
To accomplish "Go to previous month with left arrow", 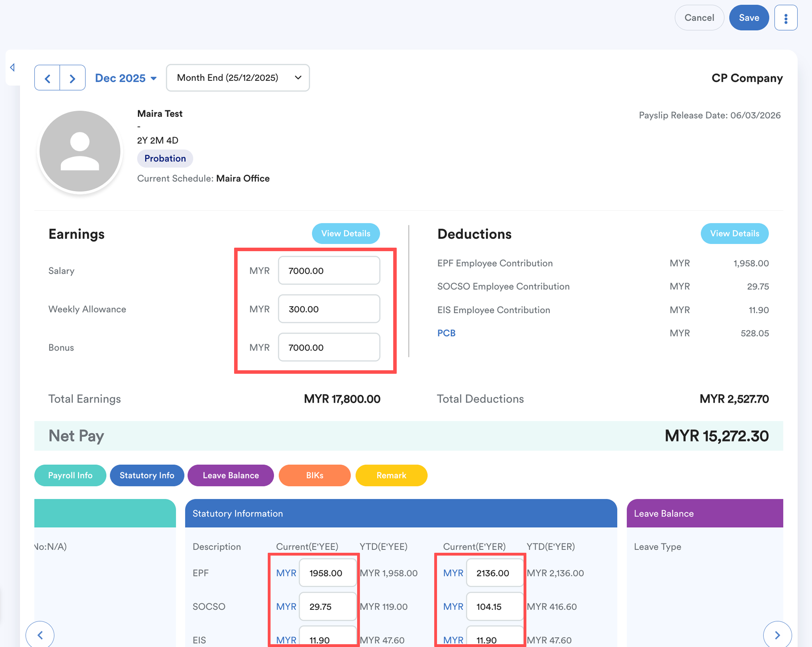I will click(47, 78).
